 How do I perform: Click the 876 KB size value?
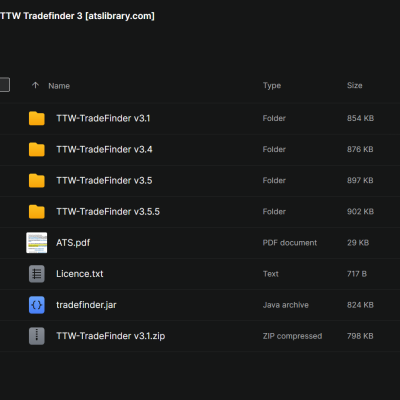tap(360, 149)
